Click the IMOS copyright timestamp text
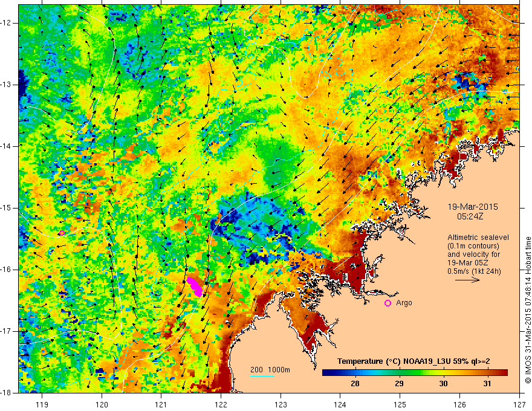Image resolution: width=532 pixels, height=411 pixels. pos(528,311)
